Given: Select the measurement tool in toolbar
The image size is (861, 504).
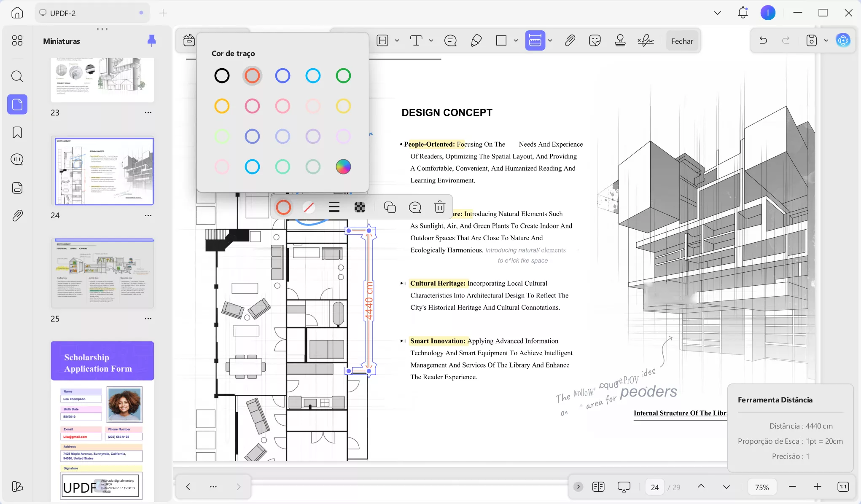Looking at the screenshot, I should (535, 41).
